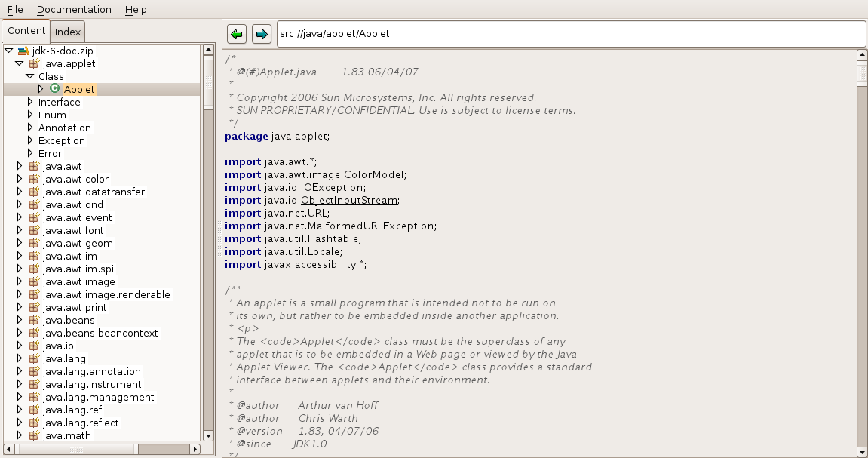Viewport: 868px width, 458px height.
Task: Select the java.io tree label
Action: pos(58,346)
